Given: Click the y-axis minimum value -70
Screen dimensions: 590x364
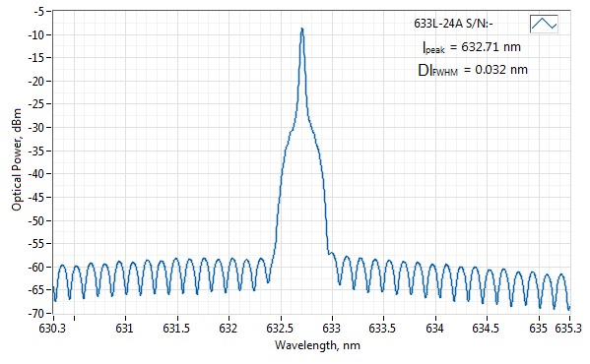Looking at the screenshot, I should 36,313.
